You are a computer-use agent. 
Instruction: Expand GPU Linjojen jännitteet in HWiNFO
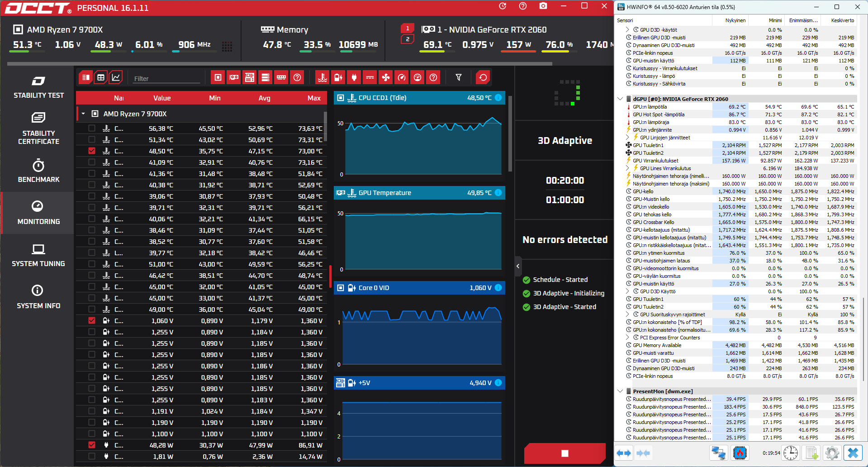628,138
